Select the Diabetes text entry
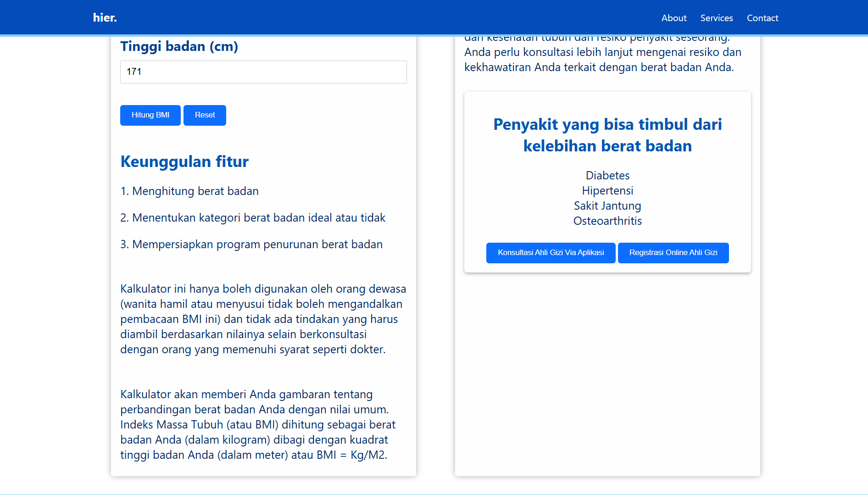Screen dimensions: 868x495 pos(607,176)
